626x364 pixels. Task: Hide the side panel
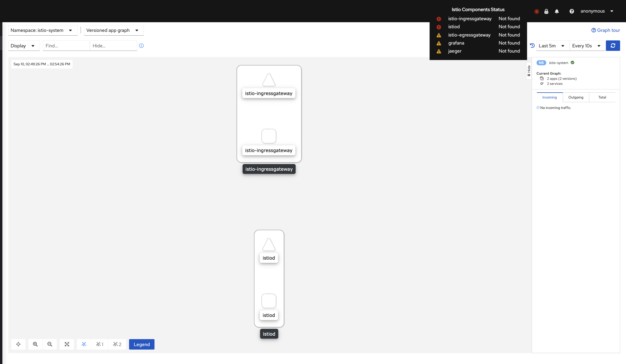(529, 71)
